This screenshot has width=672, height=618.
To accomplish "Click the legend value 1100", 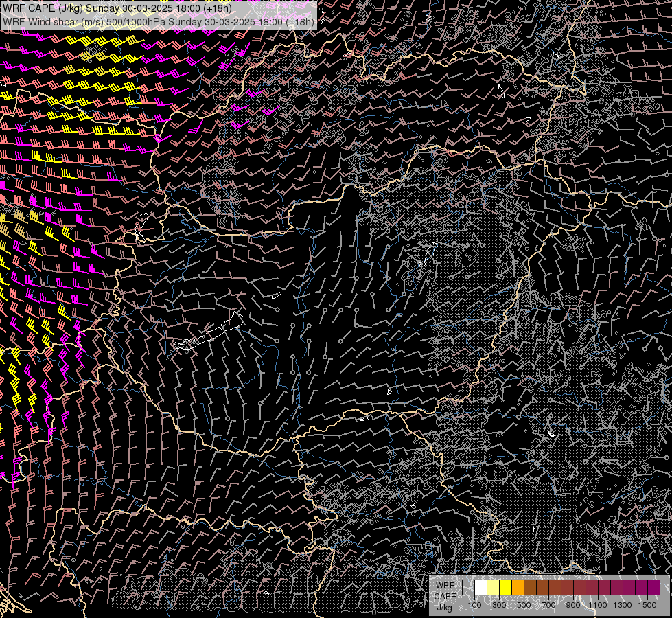I will pyautogui.click(x=597, y=605).
